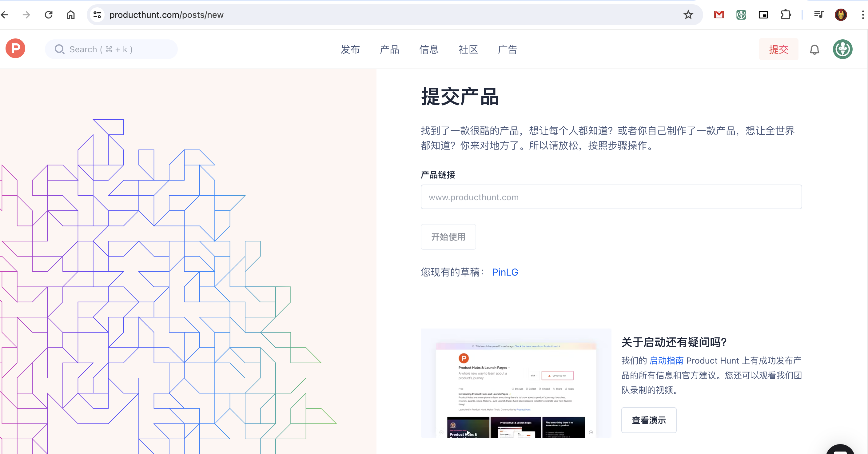Open the Gmail extension icon
This screenshot has height=454, width=868.
coord(719,15)
